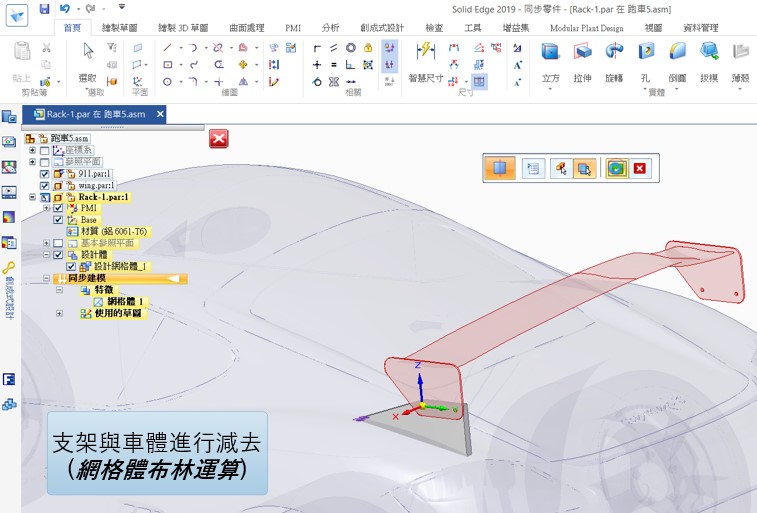Screen dimensions: 757x513
Task: Click the orange plane button in command bar
Action: 500,168
